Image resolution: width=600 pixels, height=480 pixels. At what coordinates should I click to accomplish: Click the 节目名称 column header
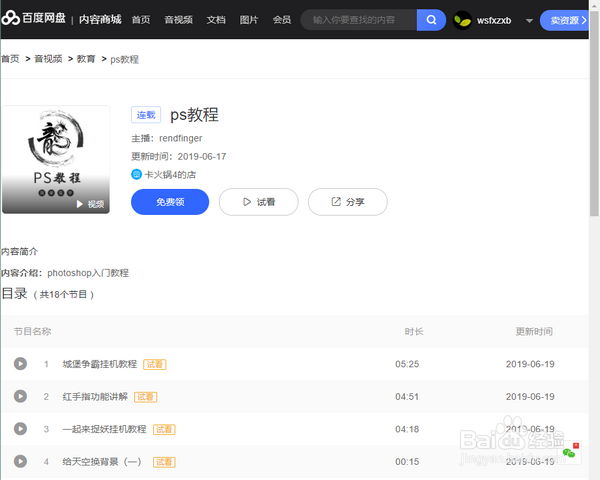(33, 331)
